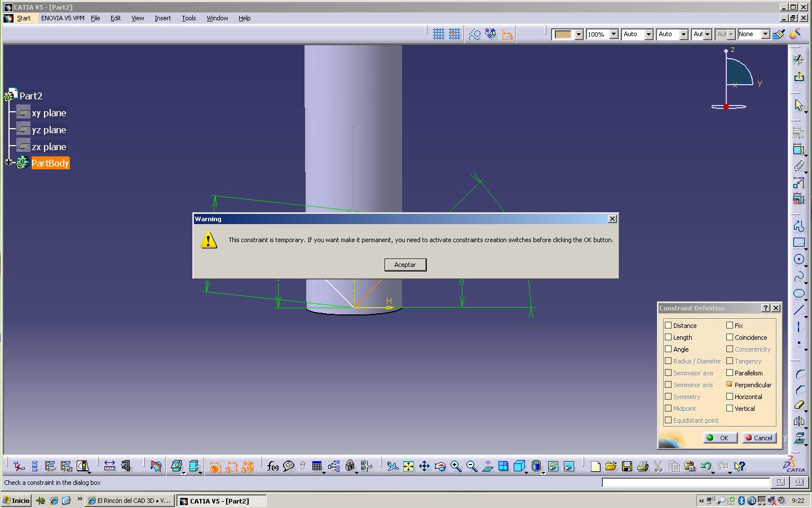This screenshot has width=812, height=508.
Task: Open the view mode cube dropdown arrow
Action: point(527,472)
